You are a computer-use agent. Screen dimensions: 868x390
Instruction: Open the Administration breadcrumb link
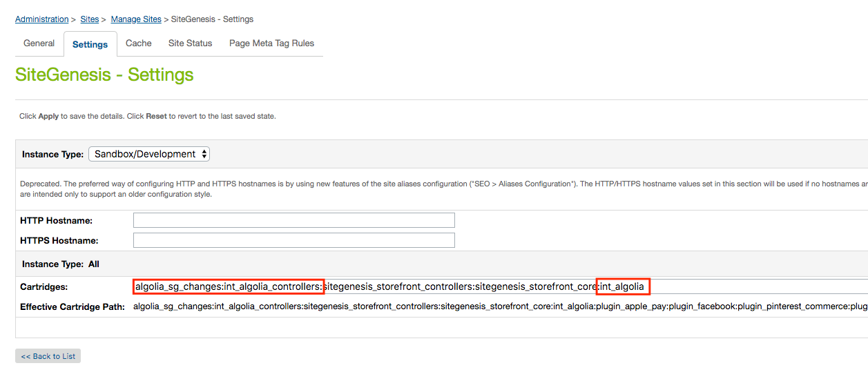pos(41,19)
